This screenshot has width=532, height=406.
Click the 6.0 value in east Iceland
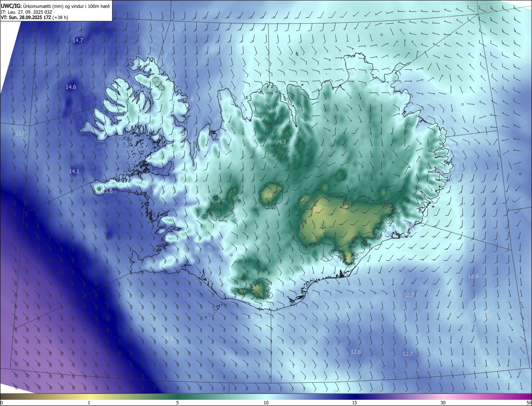(406, 127)
